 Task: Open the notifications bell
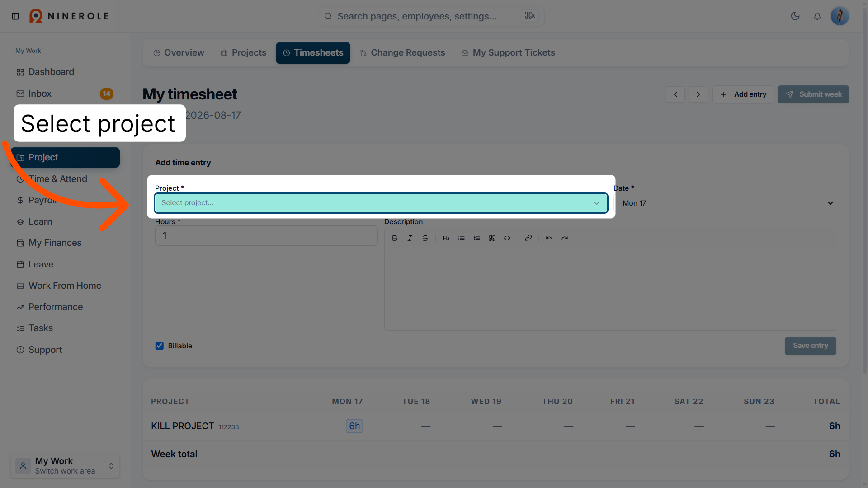pos(817,16)
